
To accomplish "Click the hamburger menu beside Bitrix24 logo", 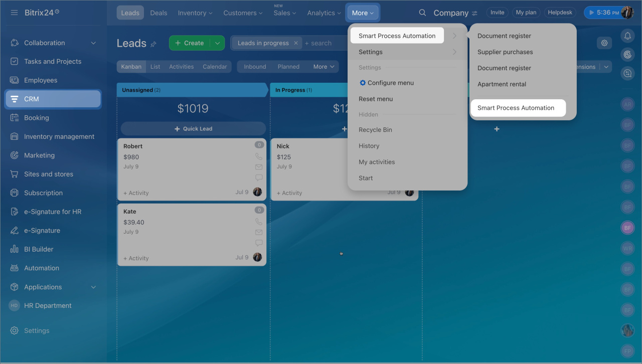I will pos(14,13).
